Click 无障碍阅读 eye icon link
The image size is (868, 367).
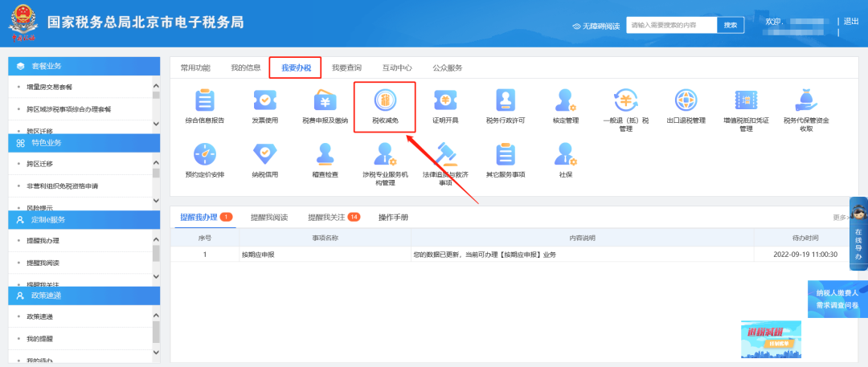click(x=596, y=26)
